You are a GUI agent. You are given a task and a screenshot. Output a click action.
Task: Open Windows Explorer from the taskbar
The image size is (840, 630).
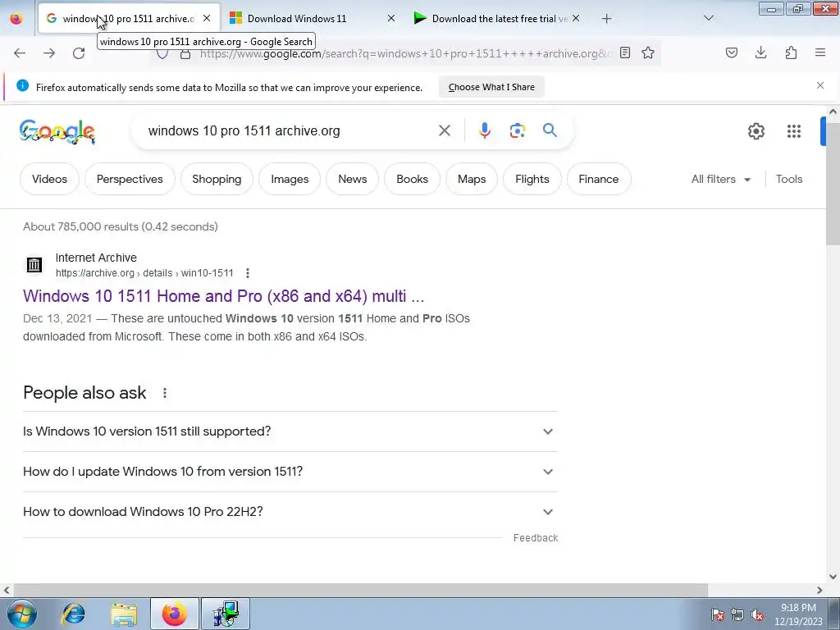pos(124,614)
